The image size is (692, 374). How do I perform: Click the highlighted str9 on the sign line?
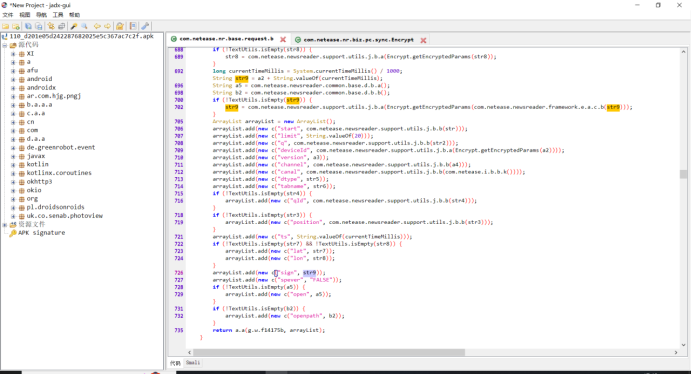coord(309,273)
